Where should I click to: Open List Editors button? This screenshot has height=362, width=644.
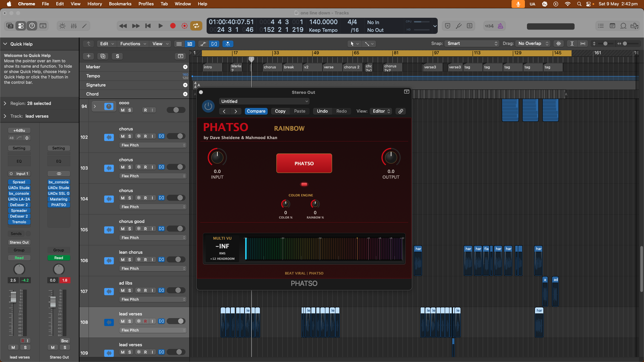(601, 26)
